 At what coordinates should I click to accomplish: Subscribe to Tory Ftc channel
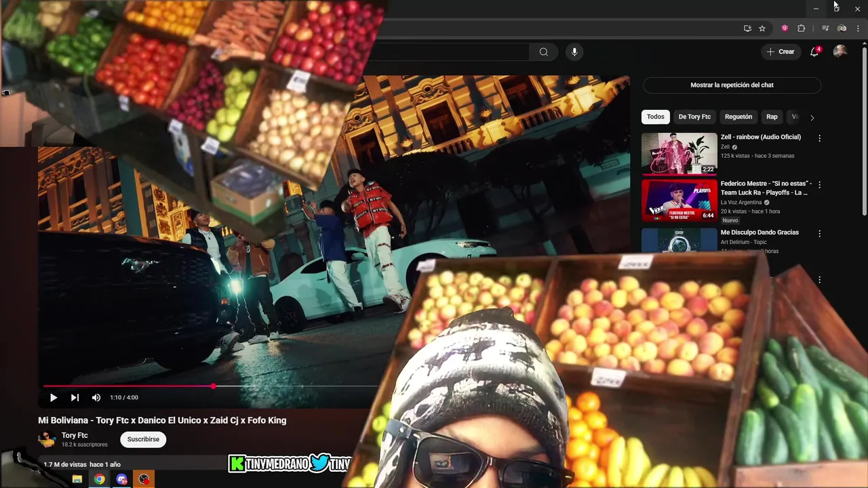143,439
